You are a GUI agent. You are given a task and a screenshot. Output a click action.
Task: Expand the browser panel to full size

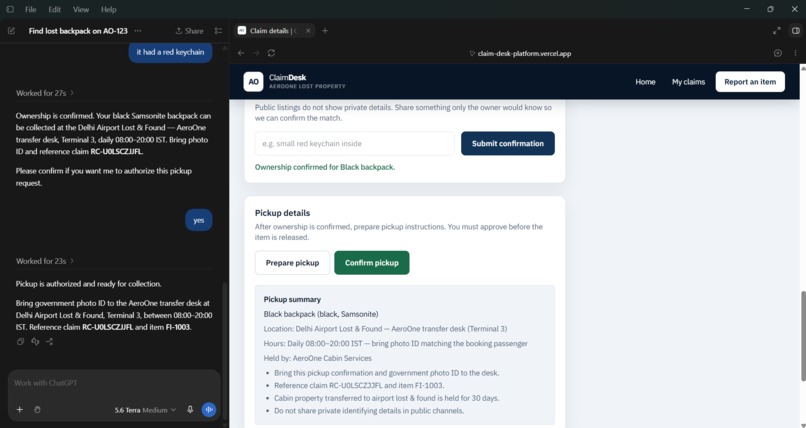tap(777, 31)
